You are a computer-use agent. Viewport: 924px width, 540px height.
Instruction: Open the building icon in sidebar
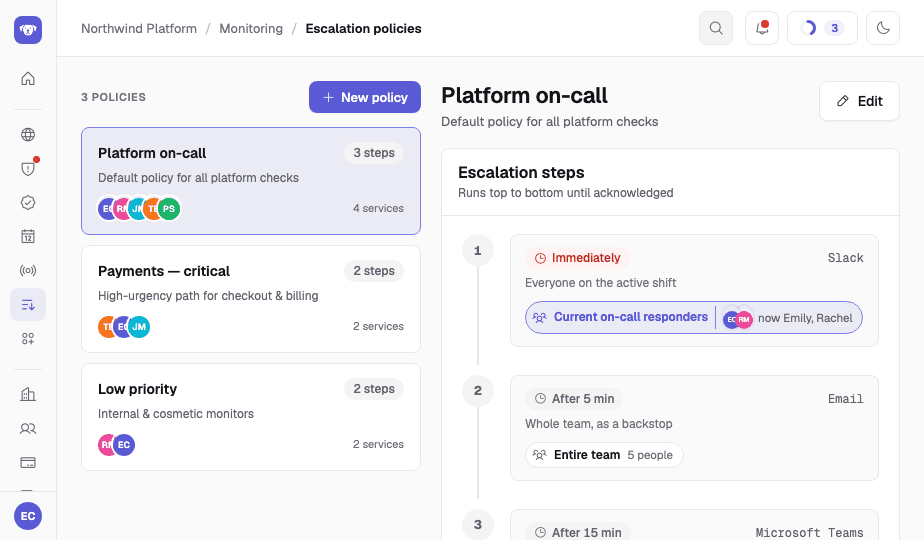pos(28,394)
